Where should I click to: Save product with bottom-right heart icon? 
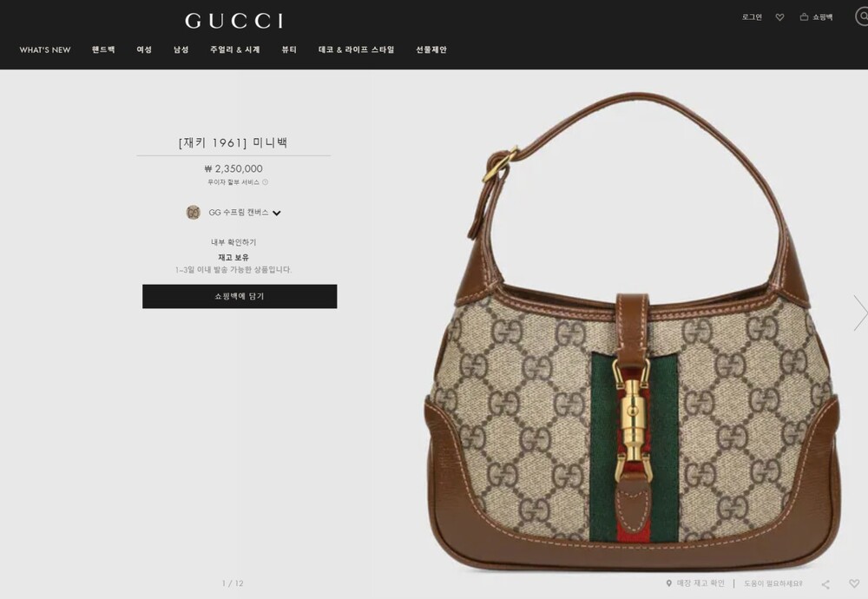(x=854, y=583)
